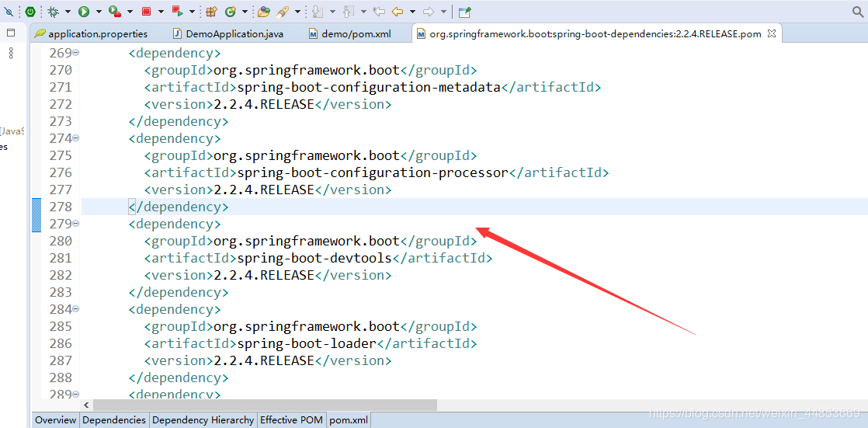Click the skip all breakpoints icon
The image size is (868, 428).
(x=8, y=11)
